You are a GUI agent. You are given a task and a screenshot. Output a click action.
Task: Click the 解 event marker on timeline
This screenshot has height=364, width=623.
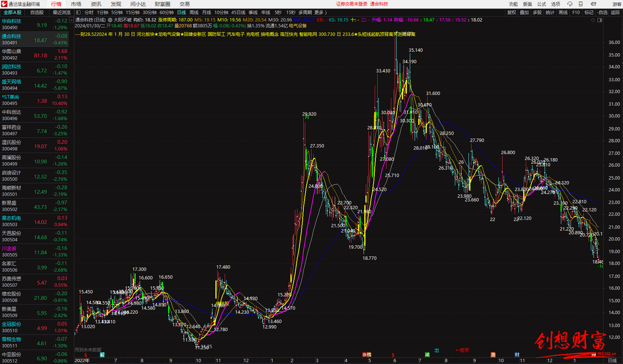tap(102, 355)
